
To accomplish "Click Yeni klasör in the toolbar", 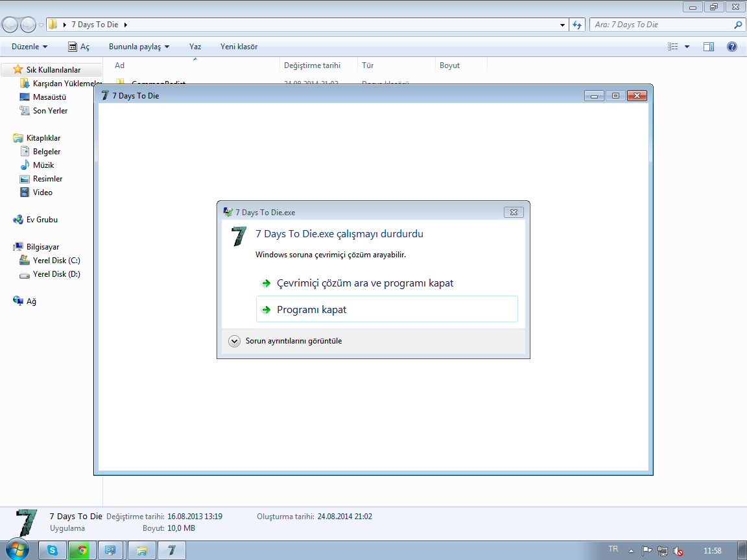I will (x=239, y=47).
